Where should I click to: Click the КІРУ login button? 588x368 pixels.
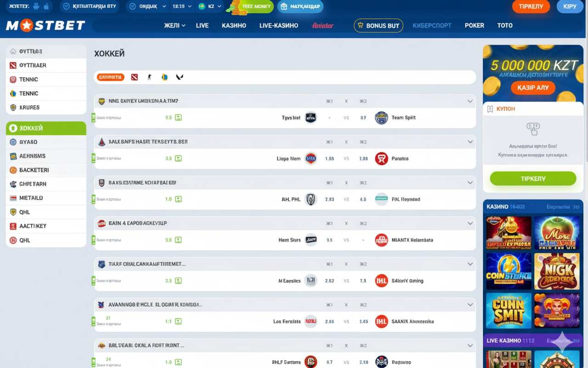pyautogui.click(x=570, y=6)
